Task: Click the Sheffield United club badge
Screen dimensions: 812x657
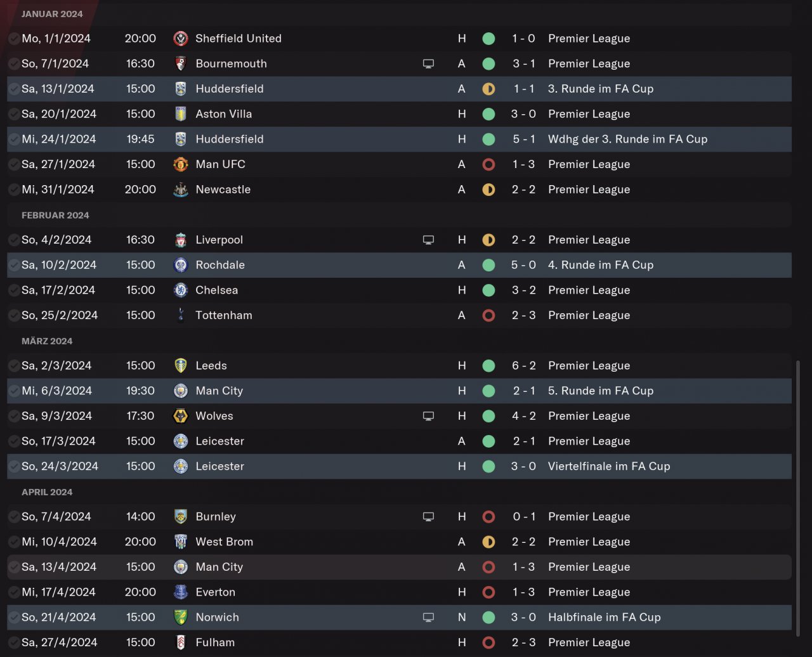Action: tap(181, 39)
